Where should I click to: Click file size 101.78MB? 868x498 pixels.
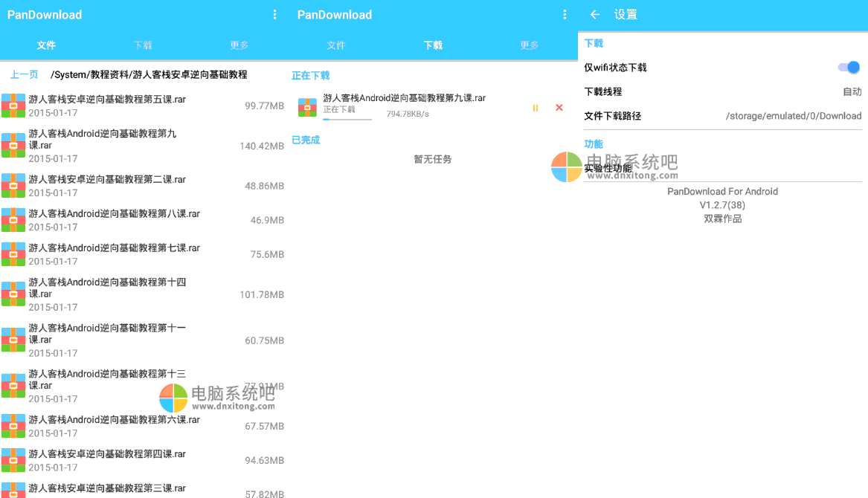pyautogui.click(x=262, y=294)
